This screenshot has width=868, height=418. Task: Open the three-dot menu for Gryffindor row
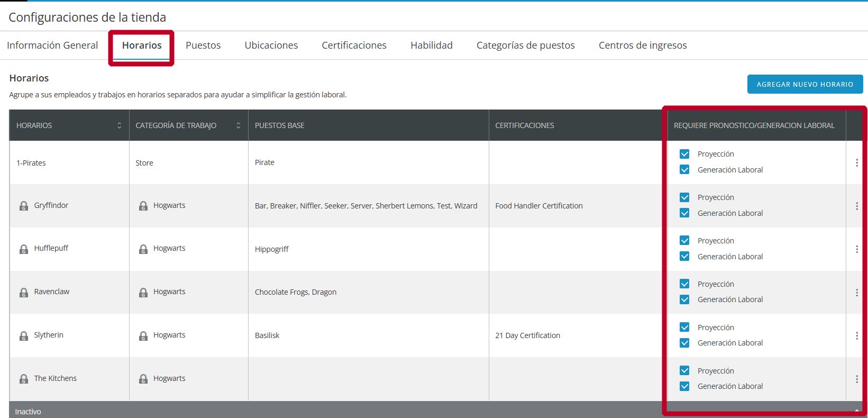click(x=856, y=206)
